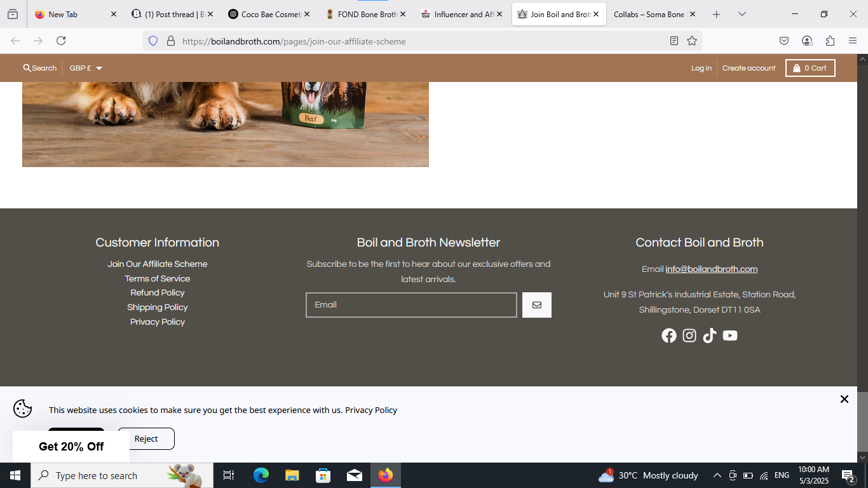Switch to the Collabs – Soma Bone tab
Viewport: 868px width, 488px height.
[x=654, y=14]
